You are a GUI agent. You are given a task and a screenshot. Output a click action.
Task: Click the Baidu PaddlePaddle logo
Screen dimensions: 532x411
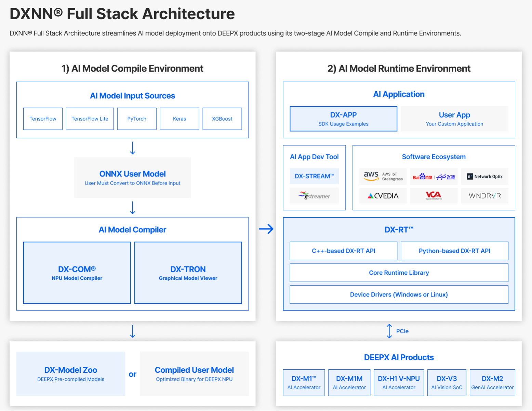434,177
